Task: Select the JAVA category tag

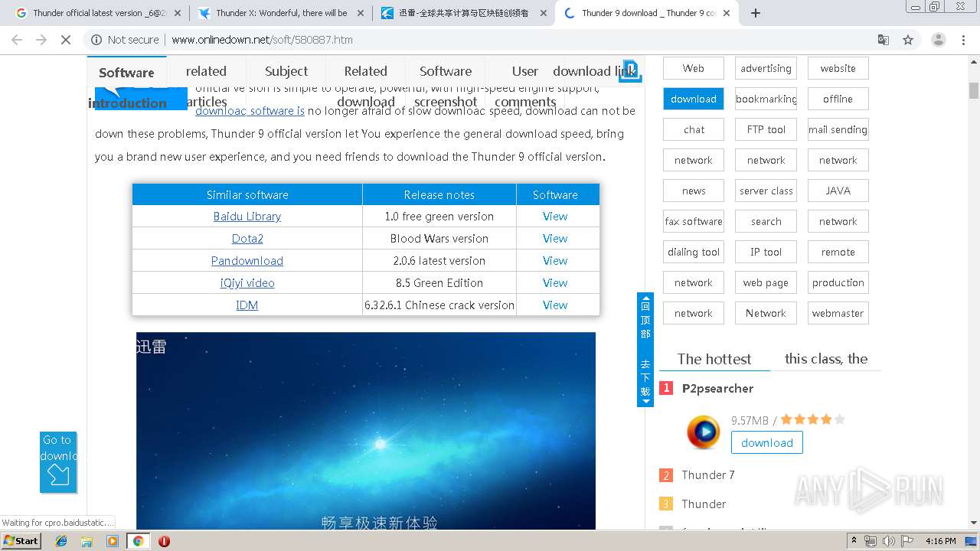Action: [838, 191]
